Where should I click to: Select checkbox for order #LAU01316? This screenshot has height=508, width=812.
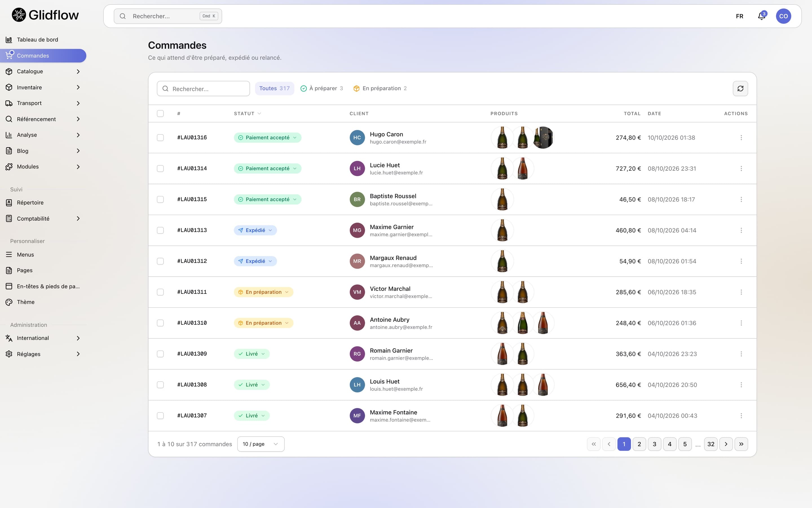(160, 137)
